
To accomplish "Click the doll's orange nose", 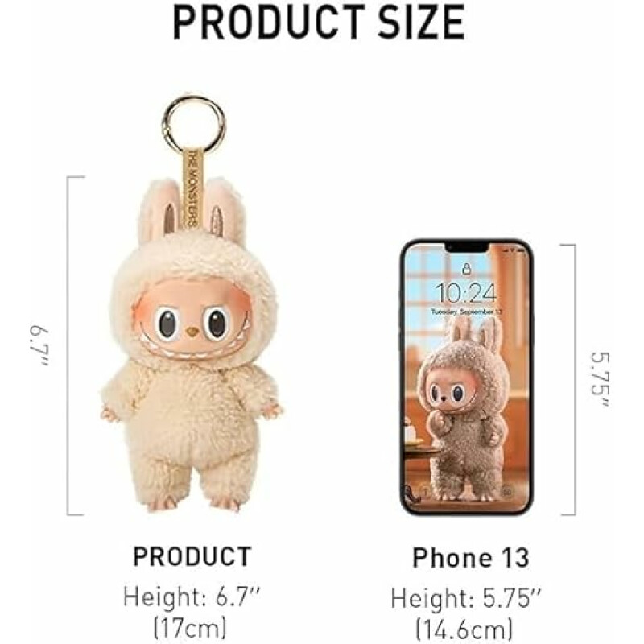I will (x=191, y=330).
